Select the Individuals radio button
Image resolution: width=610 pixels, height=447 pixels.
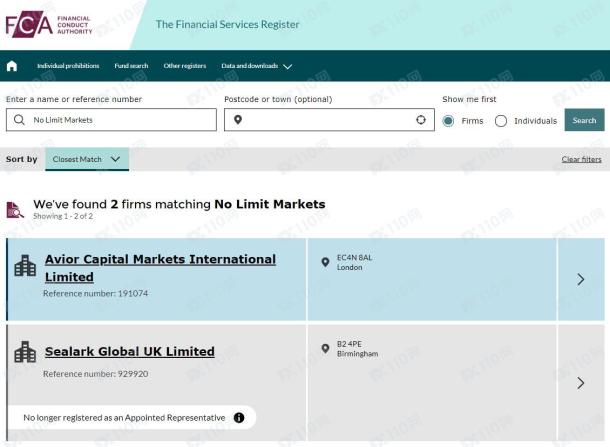501,121
